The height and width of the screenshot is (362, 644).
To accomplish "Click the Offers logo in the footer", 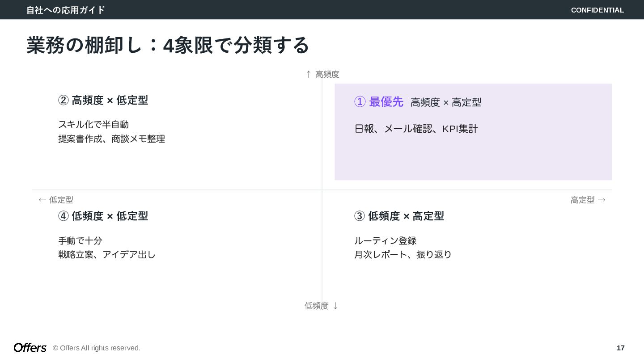I will [x=30, y=348].
